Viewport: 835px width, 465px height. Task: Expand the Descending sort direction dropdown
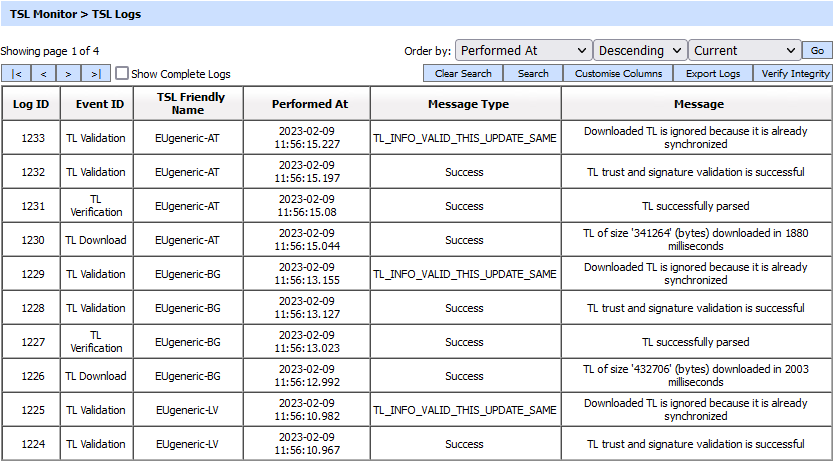pos(640,51)
